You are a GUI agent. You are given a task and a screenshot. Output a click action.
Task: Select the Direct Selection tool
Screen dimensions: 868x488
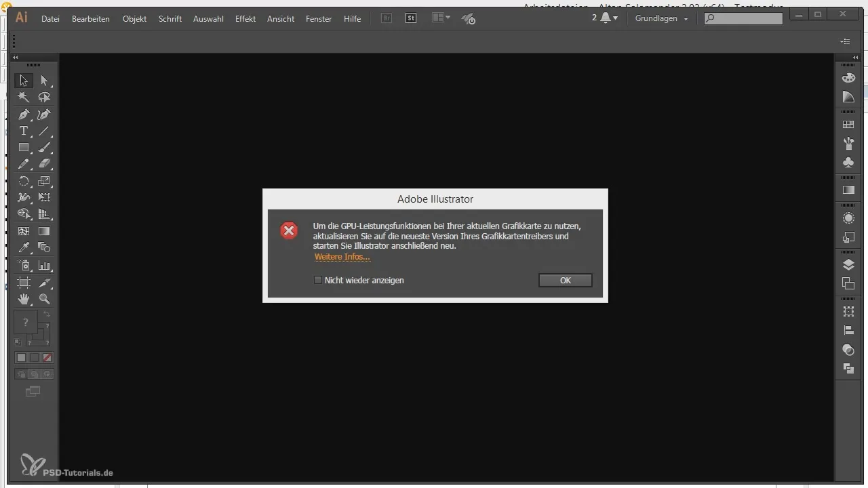[45, 81]
